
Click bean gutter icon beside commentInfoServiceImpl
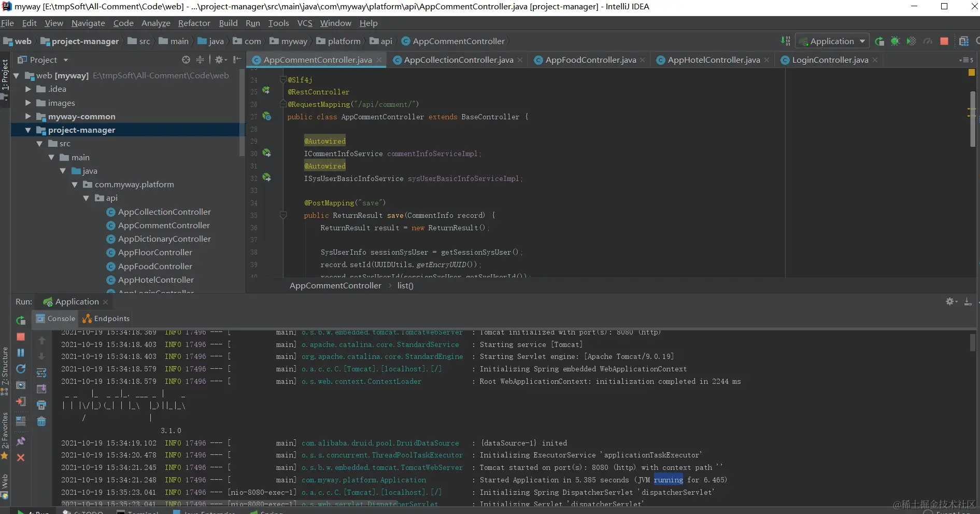pos(266,153)
